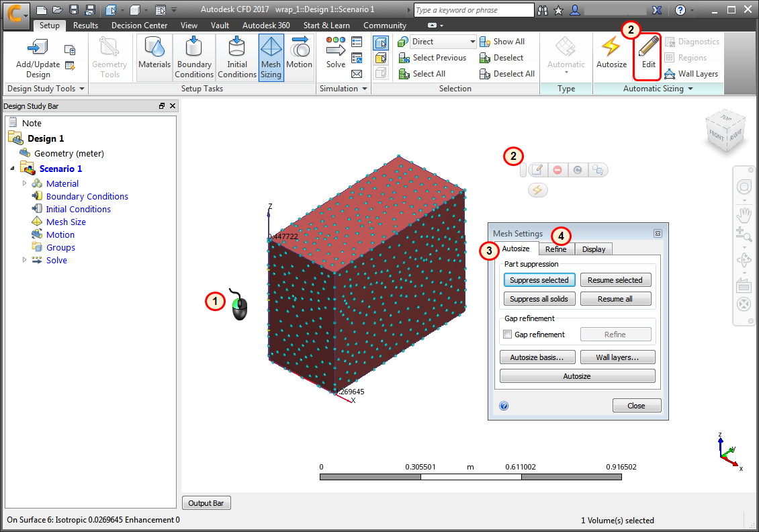This screenshot has width=759, height=532.
Task: Open the Refine tab in Mesh Settings
Action: point(556,249)
